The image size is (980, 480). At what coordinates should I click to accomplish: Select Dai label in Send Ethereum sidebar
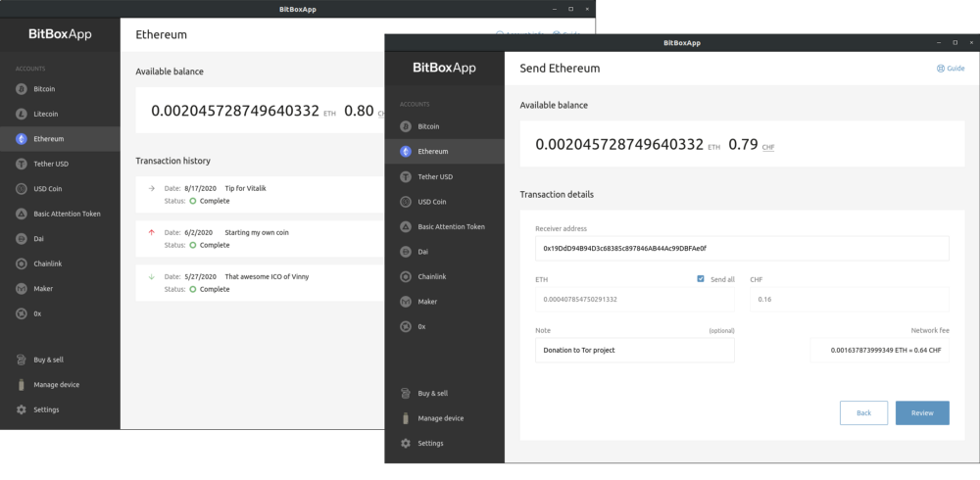(x=423, y=252)
